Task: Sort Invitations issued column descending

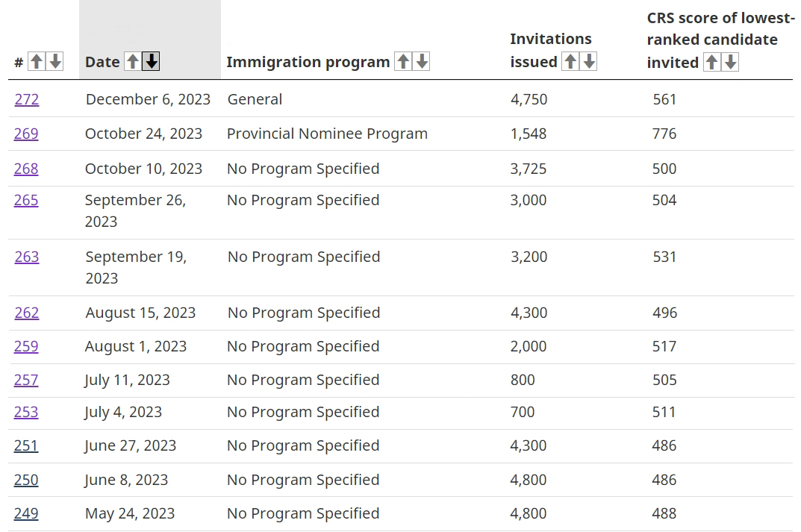Action: 589,62
